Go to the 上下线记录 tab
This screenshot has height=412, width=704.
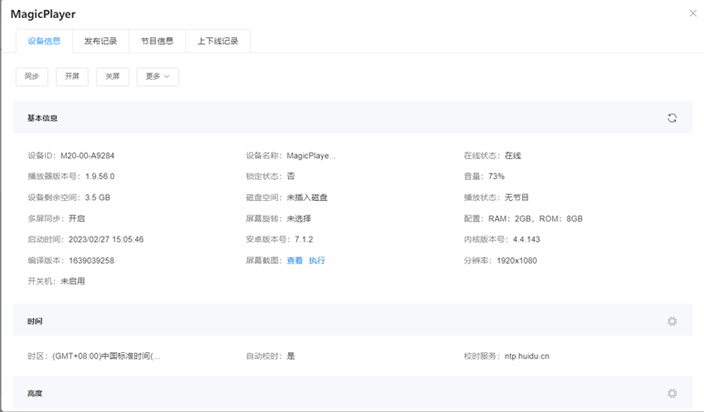coord(217,41)
